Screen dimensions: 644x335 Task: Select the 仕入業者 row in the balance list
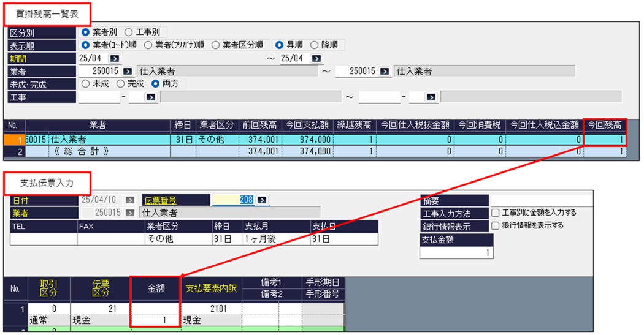[x=98, y=140]
